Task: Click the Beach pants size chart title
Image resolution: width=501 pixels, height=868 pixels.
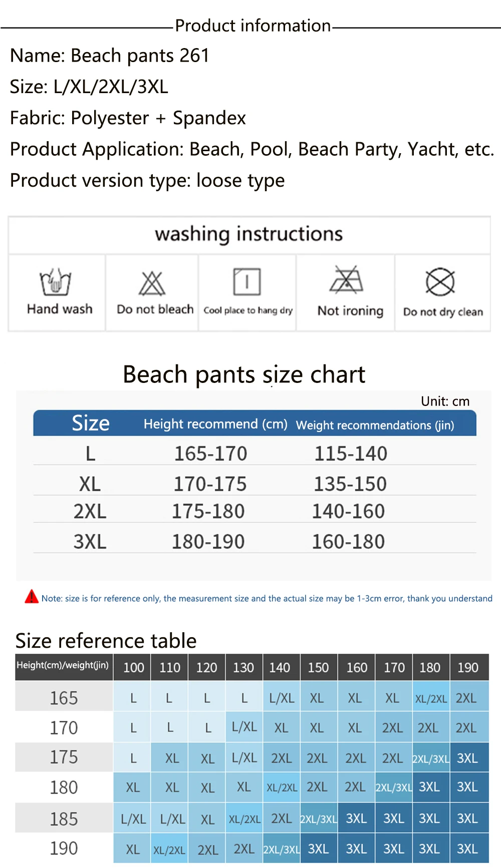Action: pyautogui.click(x=244, y=375)
